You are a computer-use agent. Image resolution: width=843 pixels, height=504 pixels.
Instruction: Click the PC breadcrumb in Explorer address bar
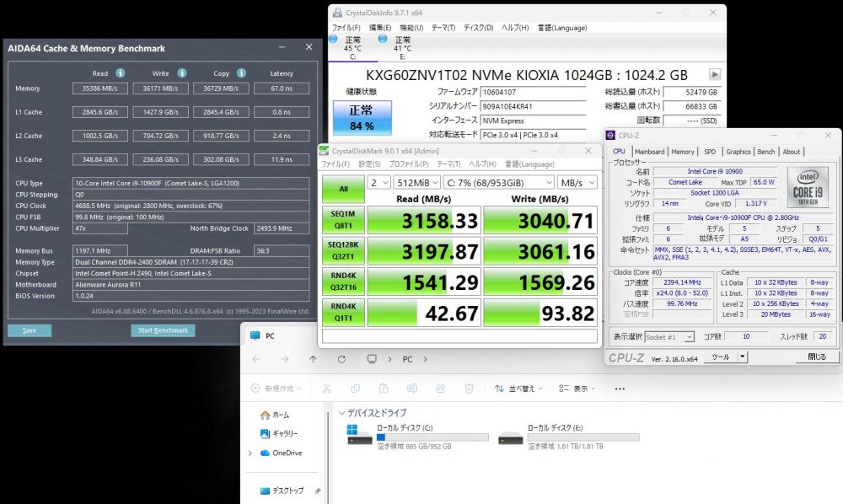[407, 359]
